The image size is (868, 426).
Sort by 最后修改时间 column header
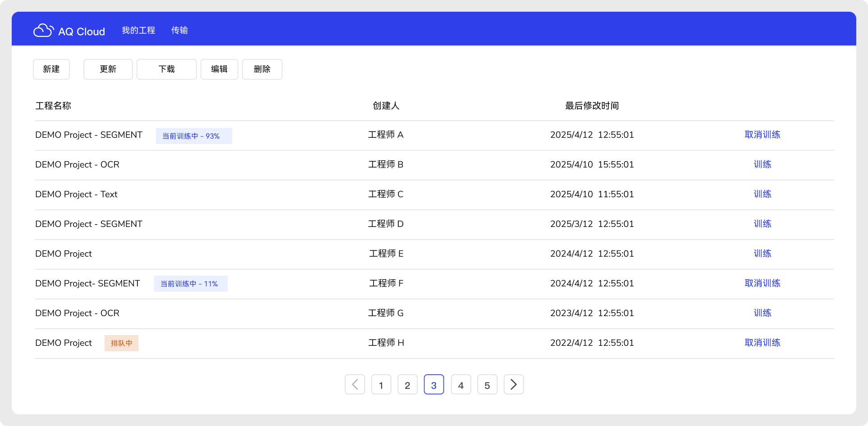click(x=592, y=106)
